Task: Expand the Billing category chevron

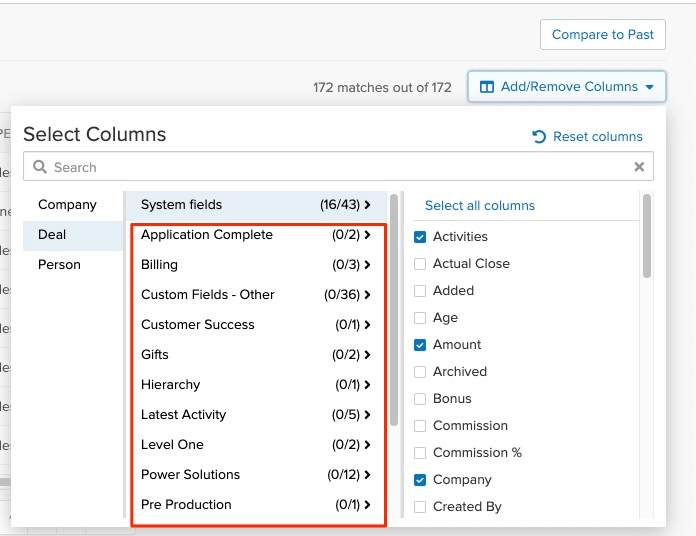Action: 368,265
